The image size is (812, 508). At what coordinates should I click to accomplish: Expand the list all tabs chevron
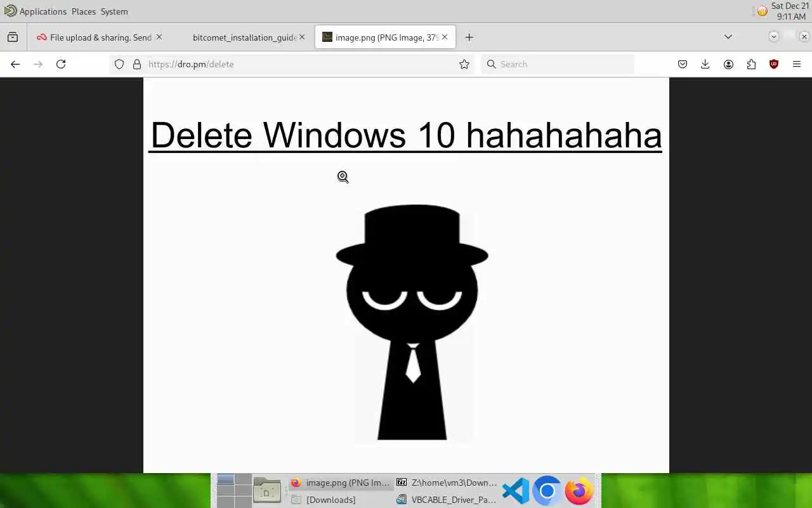point(728,37)
